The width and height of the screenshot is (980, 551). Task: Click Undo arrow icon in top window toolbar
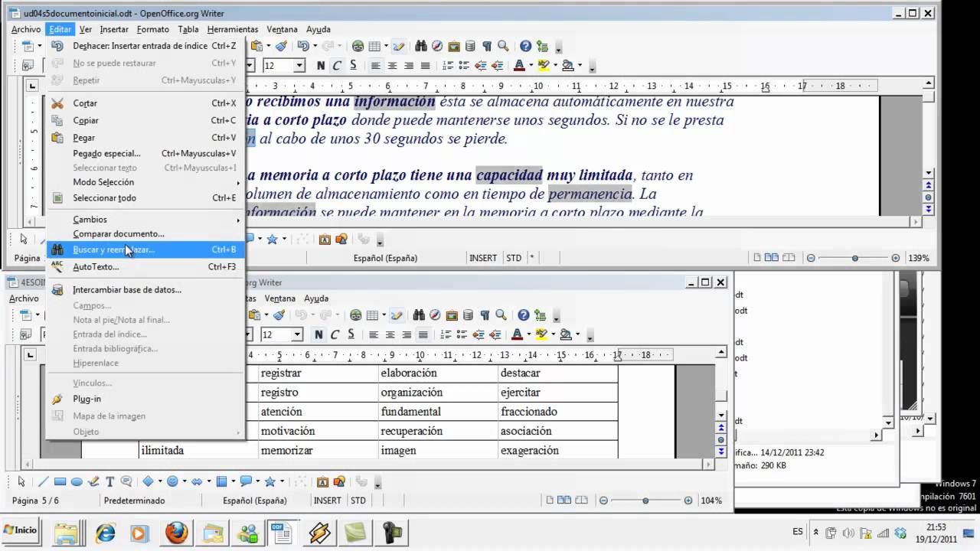tap(302, 46)
